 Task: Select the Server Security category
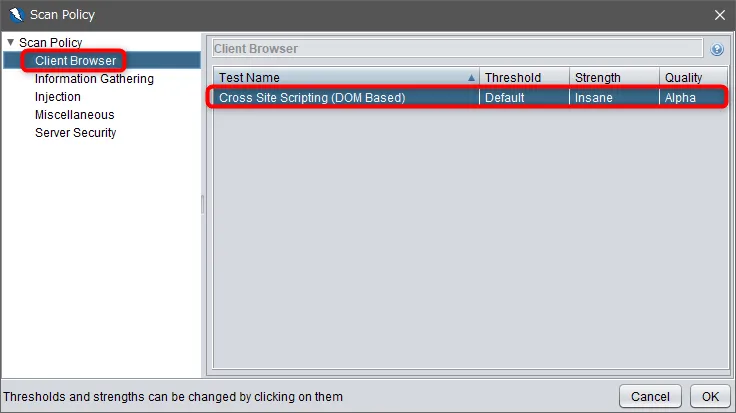(76, 133)
